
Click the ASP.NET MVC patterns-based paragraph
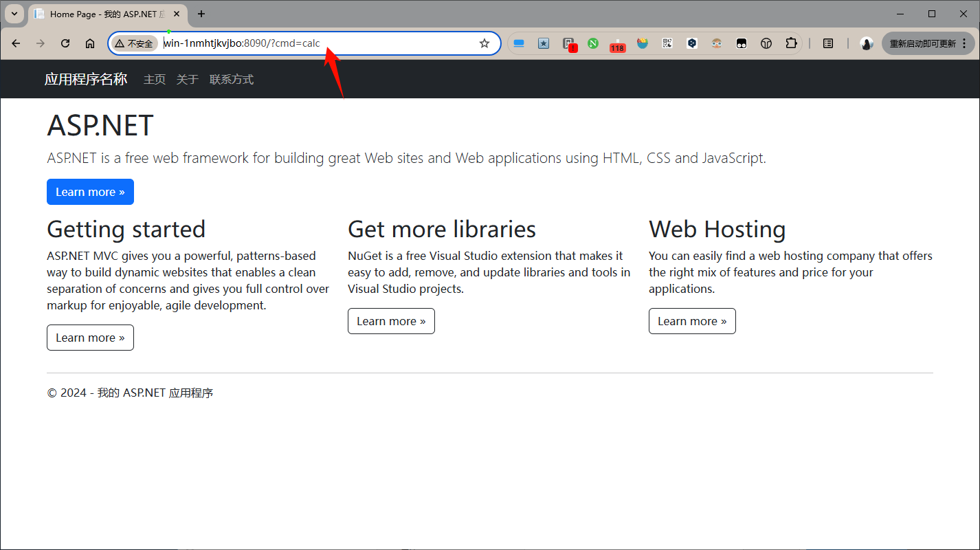pyautogui.click(x=188, y=280)
